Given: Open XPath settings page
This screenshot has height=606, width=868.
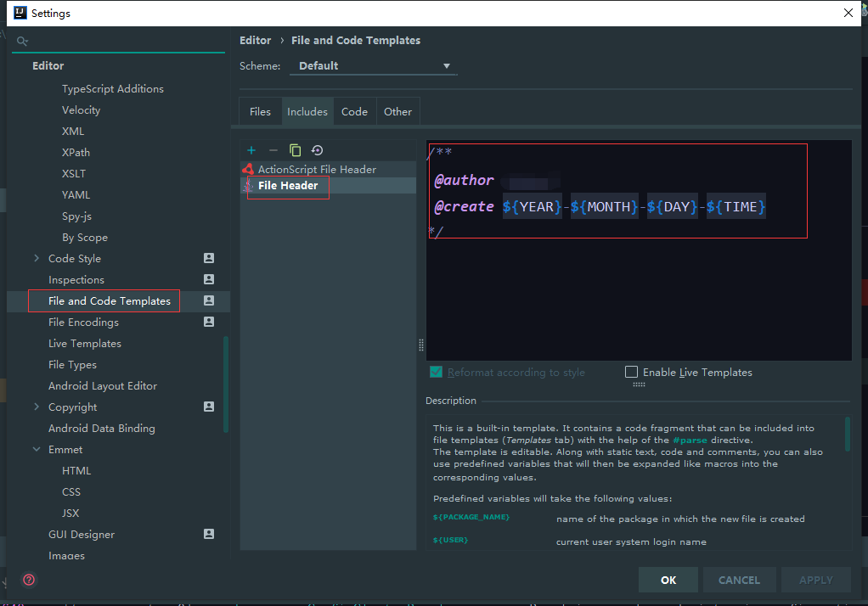Looking at the screenshot, I should [76, 152].
